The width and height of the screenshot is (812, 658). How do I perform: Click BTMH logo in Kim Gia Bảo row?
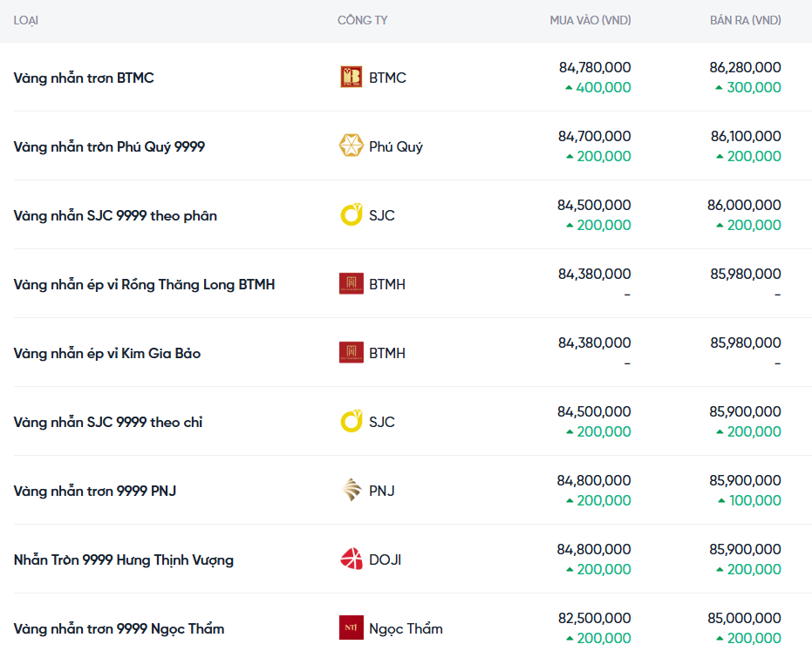click(351, 353)
